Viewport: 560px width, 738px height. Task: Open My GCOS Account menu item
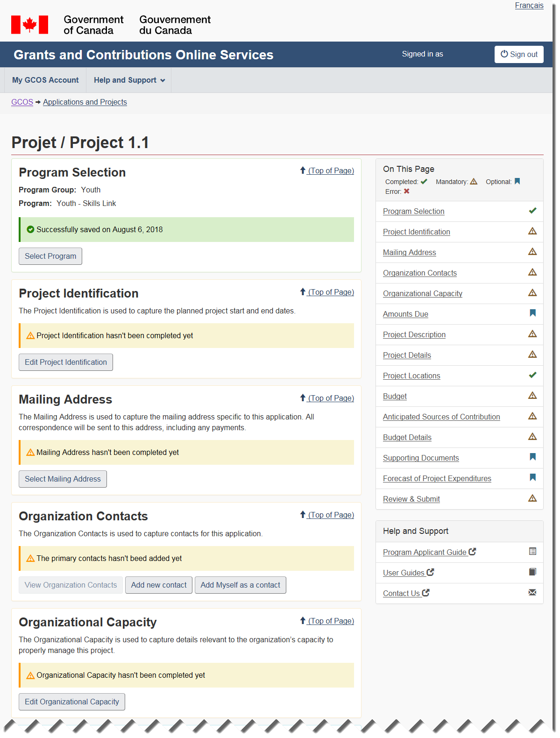(45, 80)
